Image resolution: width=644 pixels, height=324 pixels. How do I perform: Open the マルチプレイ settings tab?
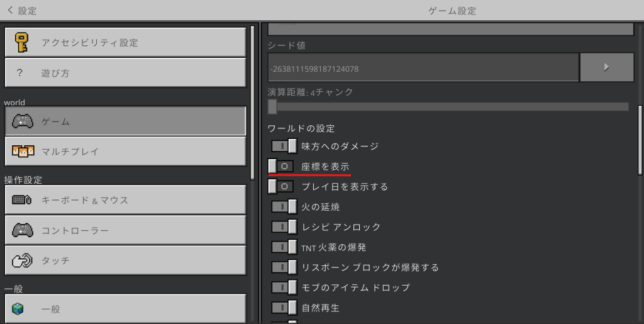click(x=125, y=152)
